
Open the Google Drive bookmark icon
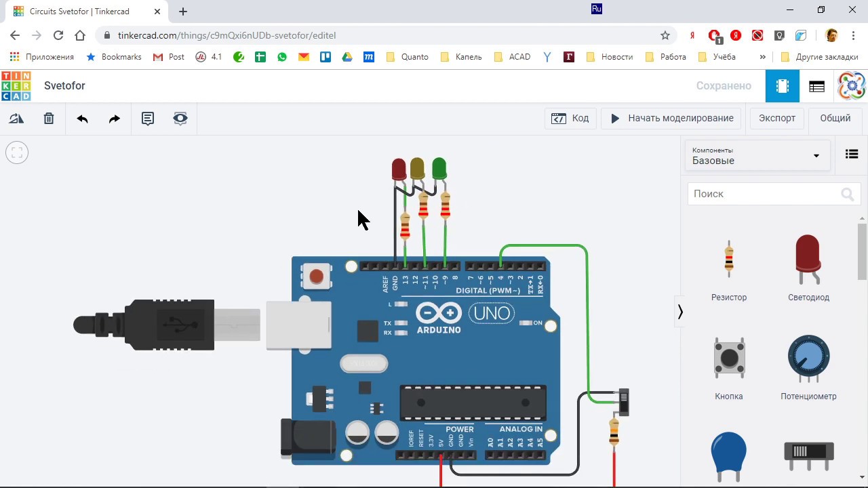coord(347,57)
